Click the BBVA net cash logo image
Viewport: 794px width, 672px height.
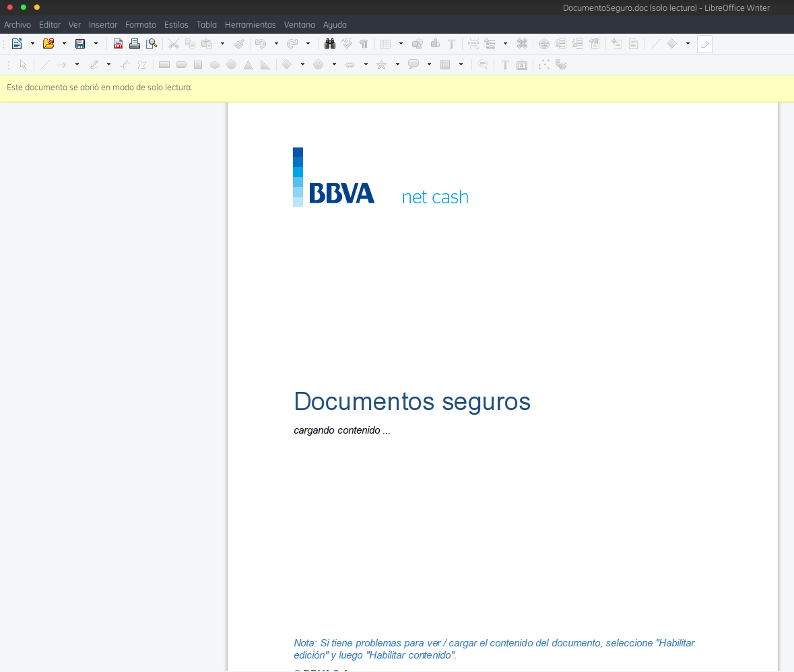coord(381,177)
